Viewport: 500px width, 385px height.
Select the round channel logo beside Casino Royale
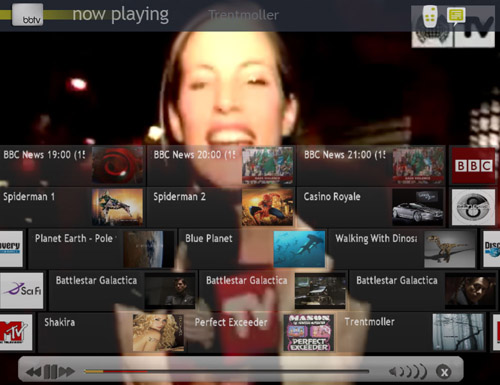[473, 207]
